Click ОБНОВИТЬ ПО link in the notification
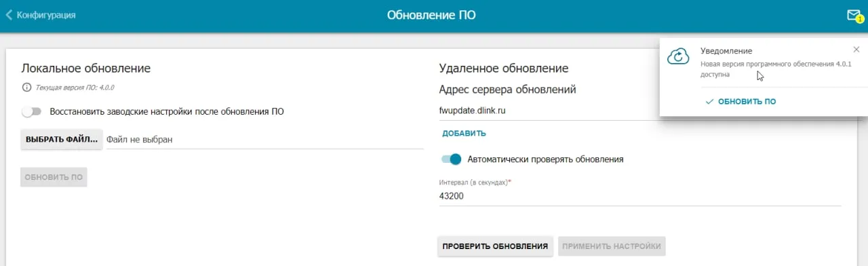 click(x=747, y=101)
